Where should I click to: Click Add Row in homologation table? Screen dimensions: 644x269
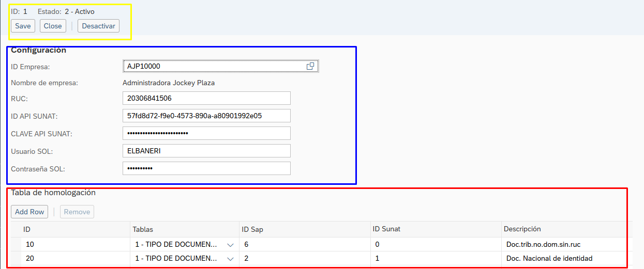click(x=29, y=212)
